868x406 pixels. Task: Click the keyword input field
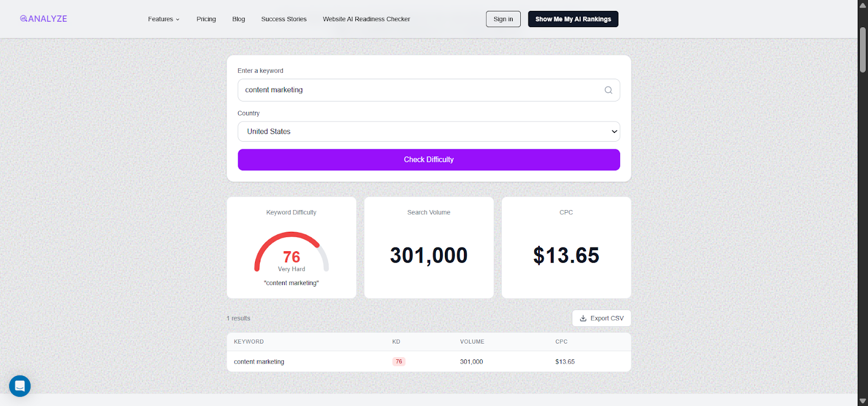(429, 90)
